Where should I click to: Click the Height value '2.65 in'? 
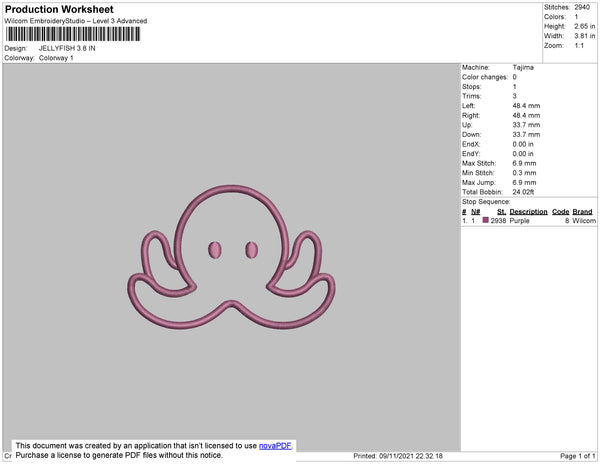point(584,26)
